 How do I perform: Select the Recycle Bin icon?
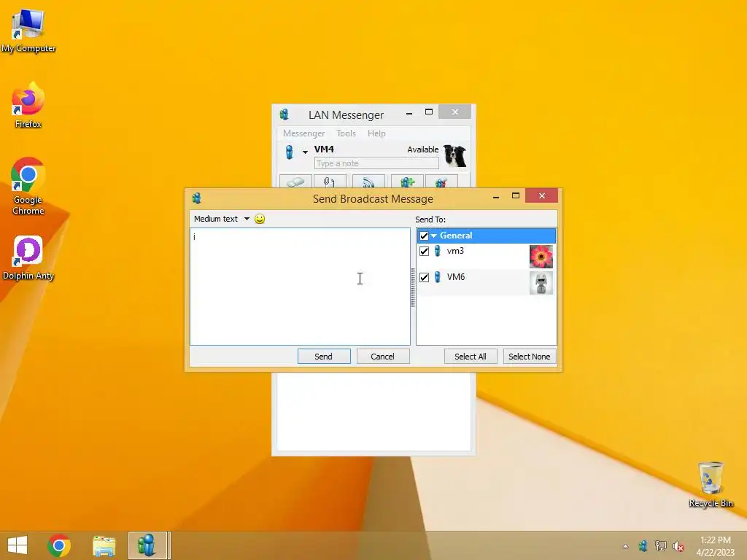711,484
